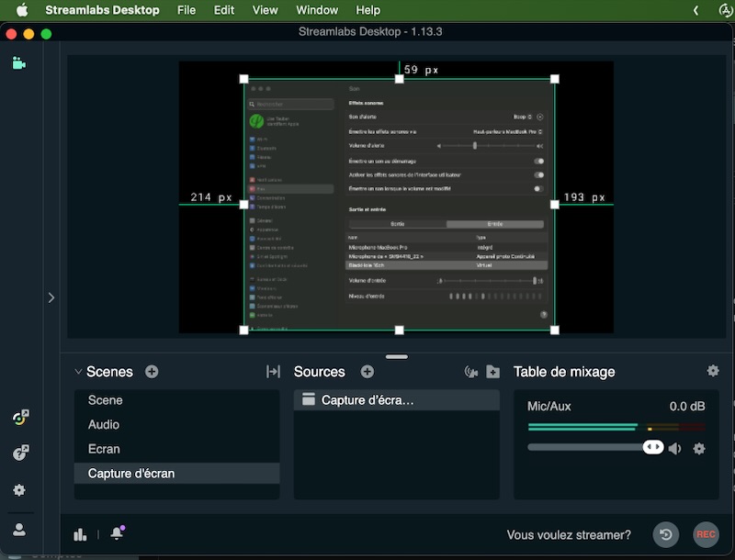
Task: Open Mic/Aux source settings gear
Action: (x=699, y=448)
